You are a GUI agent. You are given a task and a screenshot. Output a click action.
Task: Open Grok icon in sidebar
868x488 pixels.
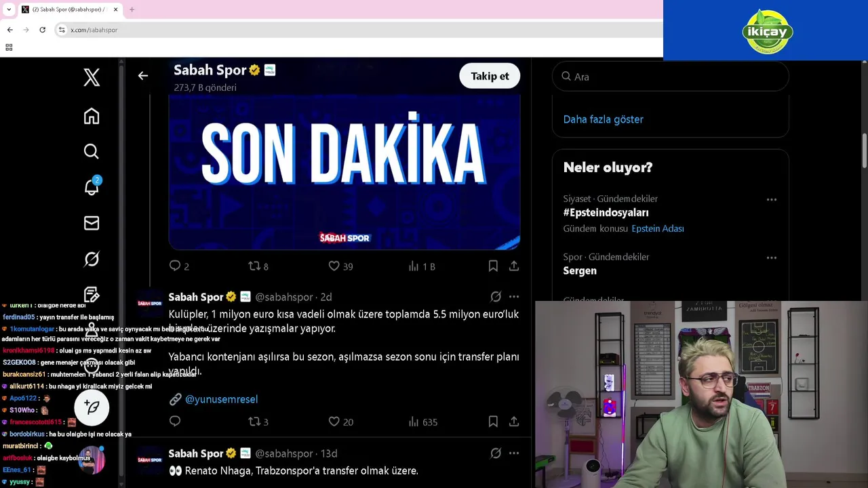point(92,259)
